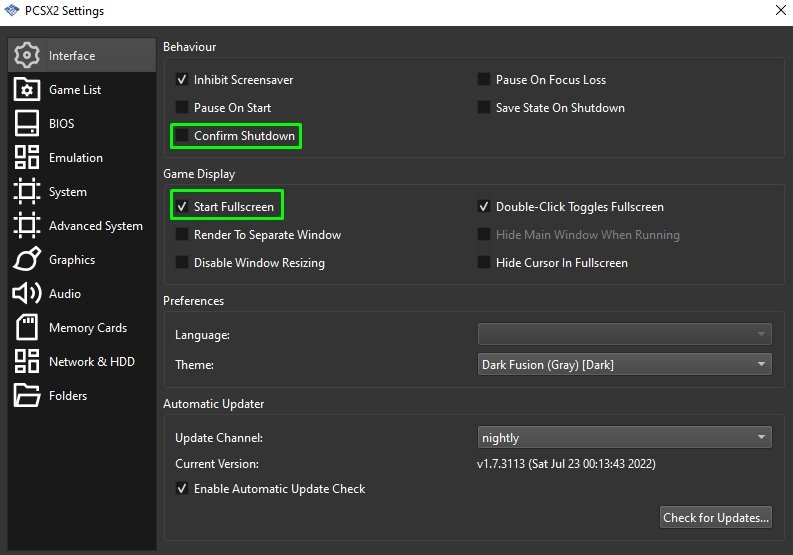Toggle Inhibit Screensaver checkbox

[x=182, y=79]
